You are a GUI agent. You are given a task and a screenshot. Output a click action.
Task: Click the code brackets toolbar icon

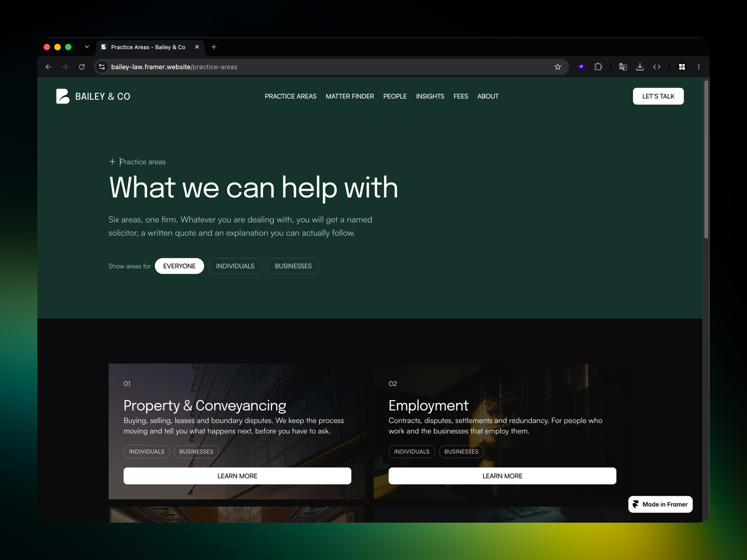tap(656, 67)
